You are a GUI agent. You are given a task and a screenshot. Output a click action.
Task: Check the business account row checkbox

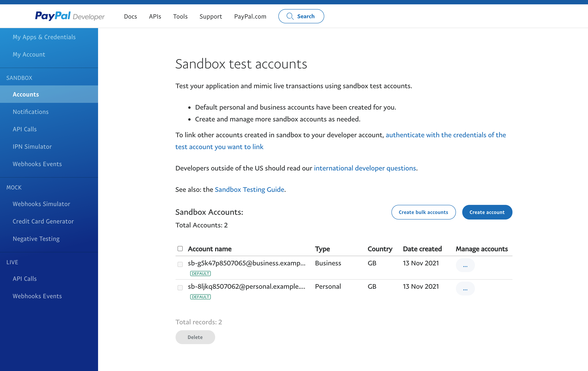[180, 264]
